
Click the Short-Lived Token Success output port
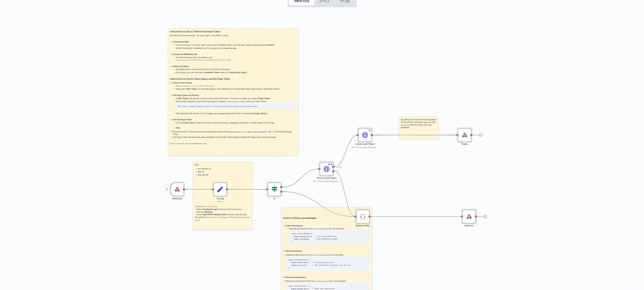pos(333,167)
